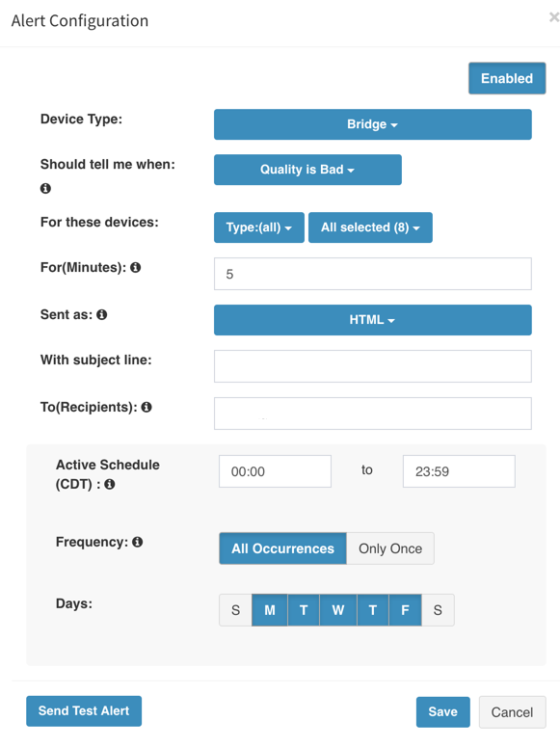Open the Quality is Bad condition dropdown
The height and width of the screenshot is (748, 560).
307,170
